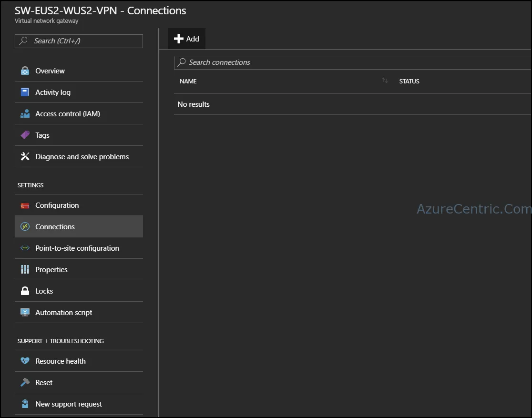Image resolution: width=532 pixels, height=418 pixels.
Task: Open the Reset option
Action: [79, 382]
